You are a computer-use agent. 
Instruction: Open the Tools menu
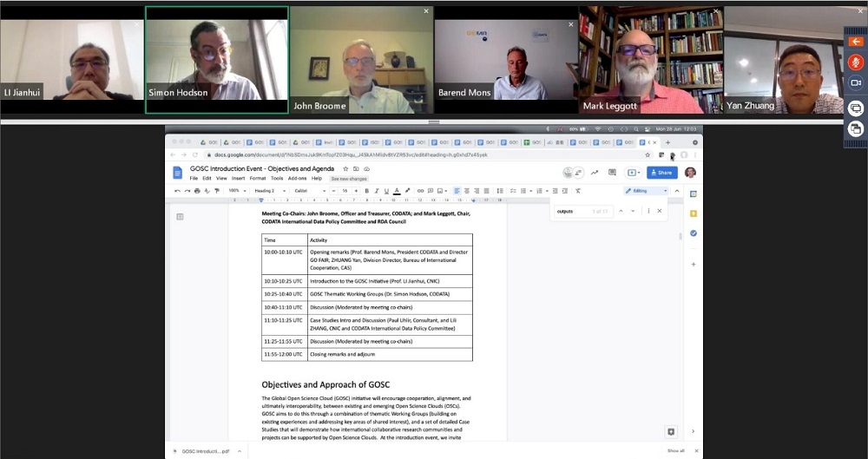[277, 179]
